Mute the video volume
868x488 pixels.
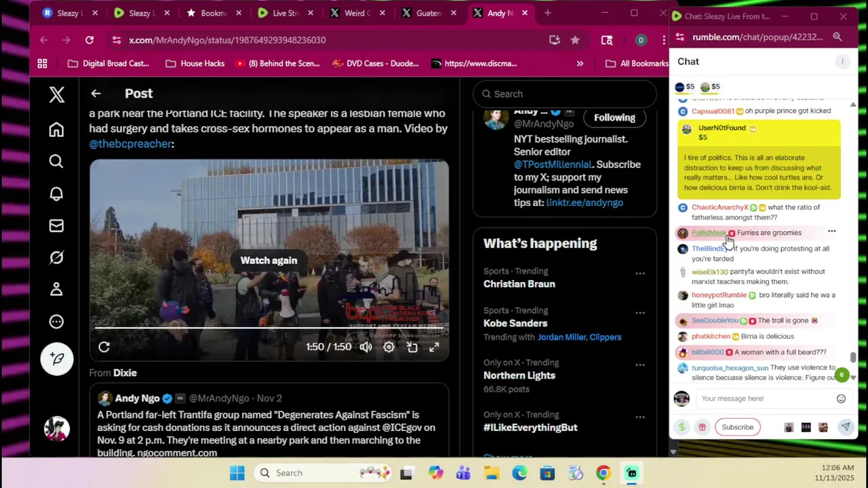(366, 347)
